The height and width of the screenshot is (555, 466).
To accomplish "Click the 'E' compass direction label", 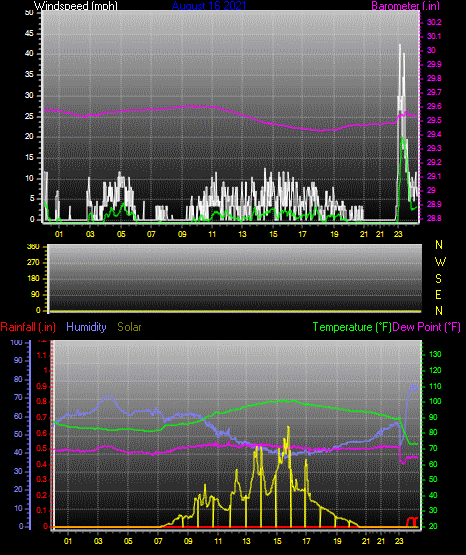I will click(438, 295).
